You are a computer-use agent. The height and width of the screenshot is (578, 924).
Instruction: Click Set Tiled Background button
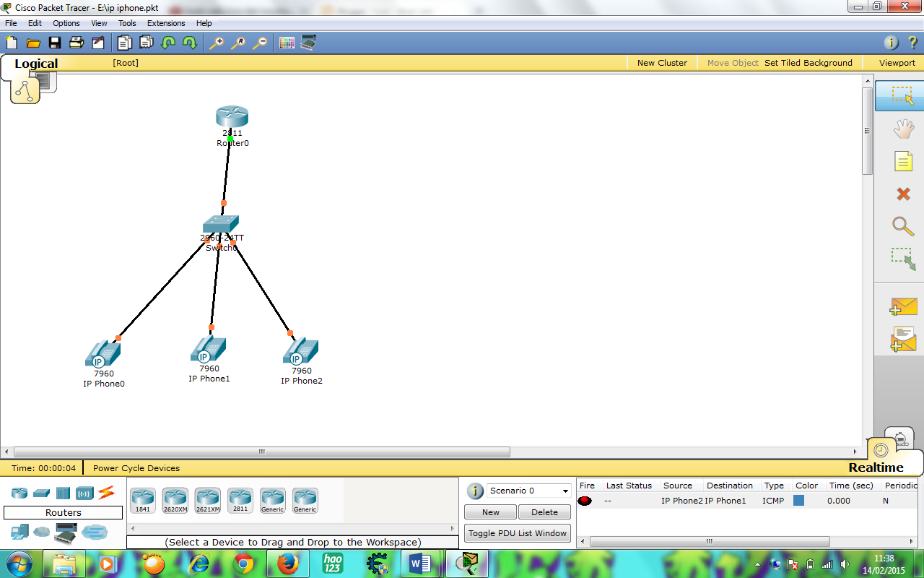[808, 63]
